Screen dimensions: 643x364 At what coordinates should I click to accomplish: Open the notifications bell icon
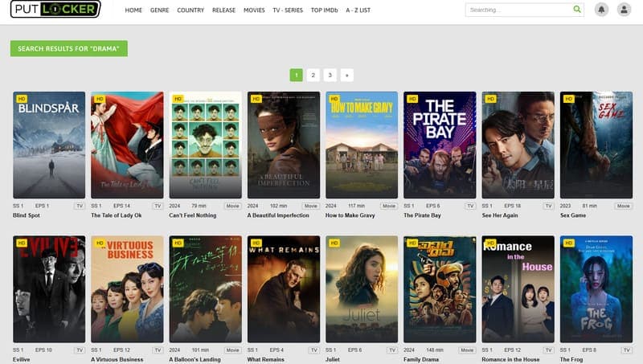[x=601, y=10]
